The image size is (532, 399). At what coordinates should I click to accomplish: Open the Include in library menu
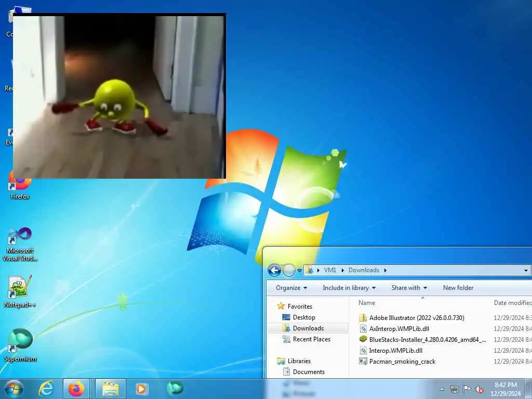point(349,288)
